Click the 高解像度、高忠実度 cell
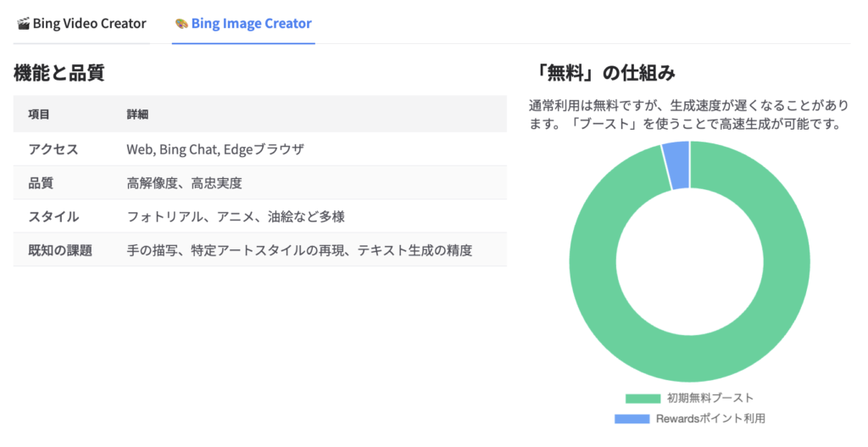 [184, 183]
